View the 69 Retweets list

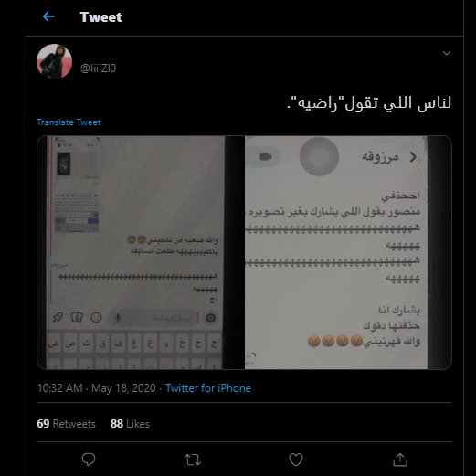click(66, 424)
